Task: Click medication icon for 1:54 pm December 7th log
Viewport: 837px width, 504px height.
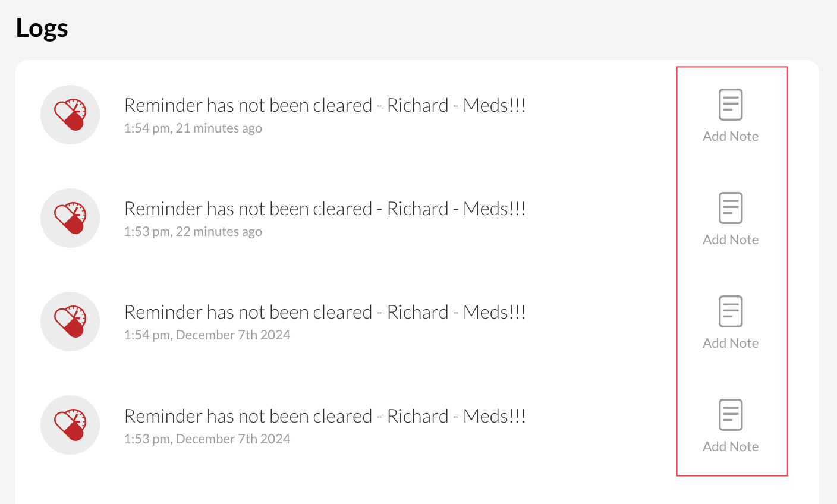Action: click(x=70, y=322)
